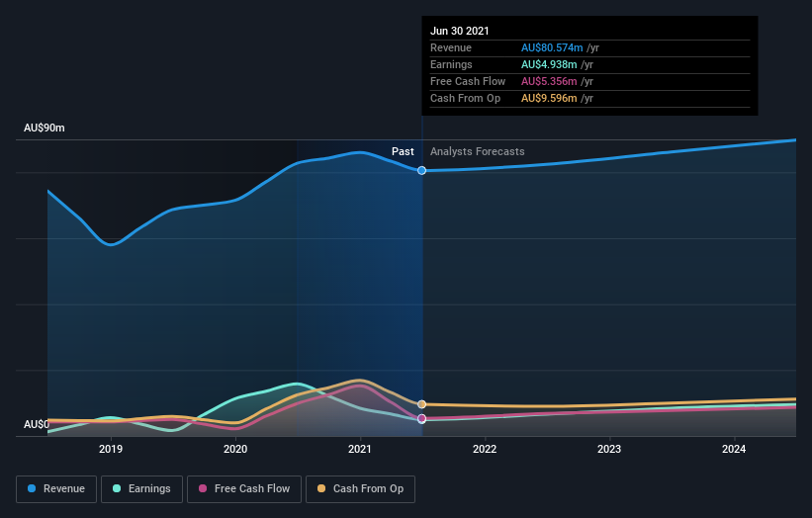Viewport: 812px width, 518px height.
Task: Click the Revenue row label in tooltip
Action: coord(451,47)
